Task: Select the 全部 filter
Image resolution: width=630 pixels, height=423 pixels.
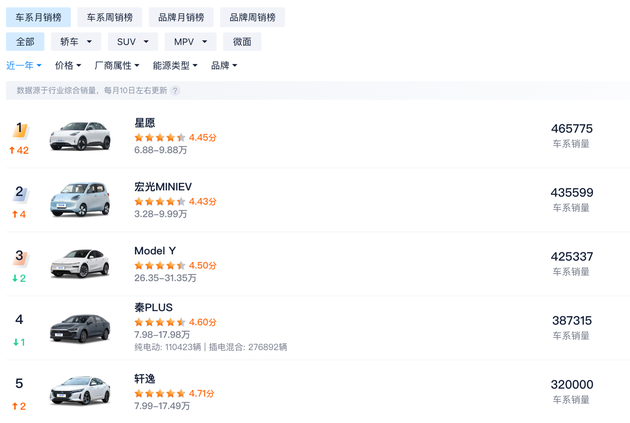Action: (24, 42)
